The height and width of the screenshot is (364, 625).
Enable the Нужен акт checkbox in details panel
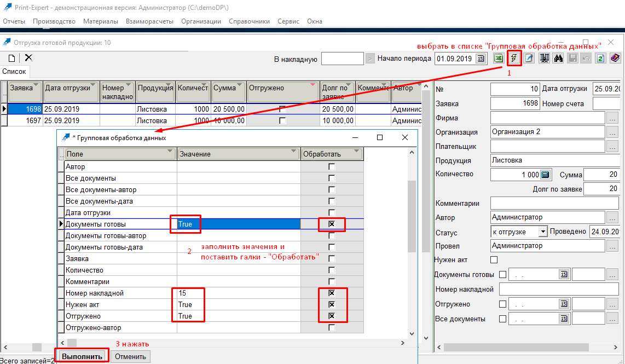(x=494, y=260)
